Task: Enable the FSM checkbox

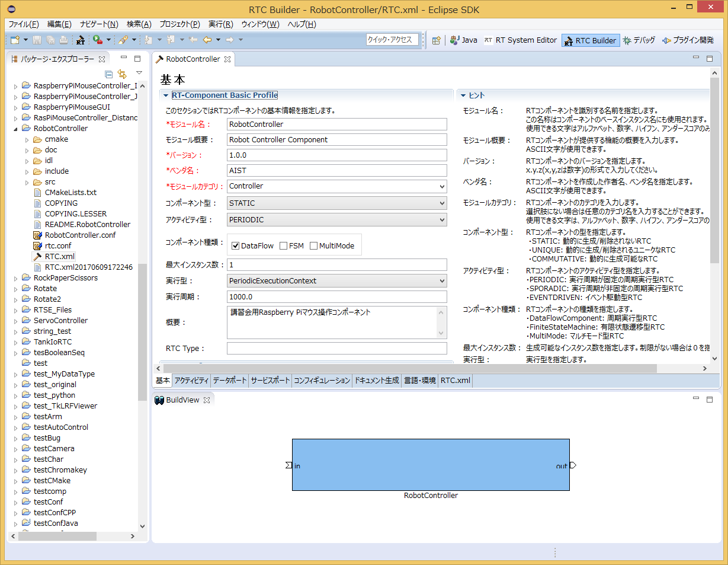Action: tap(283, 246)
